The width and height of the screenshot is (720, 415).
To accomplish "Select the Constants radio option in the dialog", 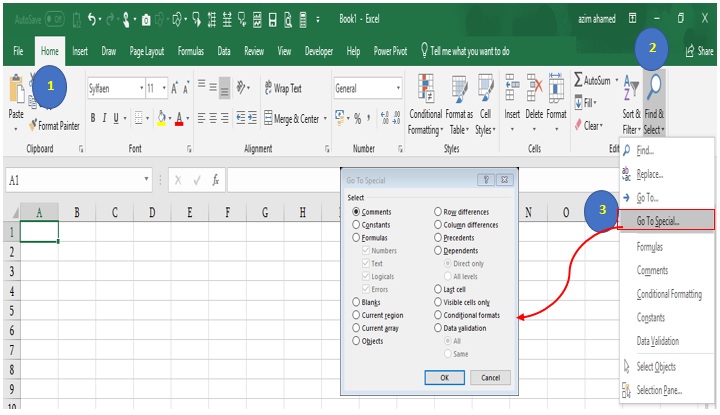I will coord(356,224).
